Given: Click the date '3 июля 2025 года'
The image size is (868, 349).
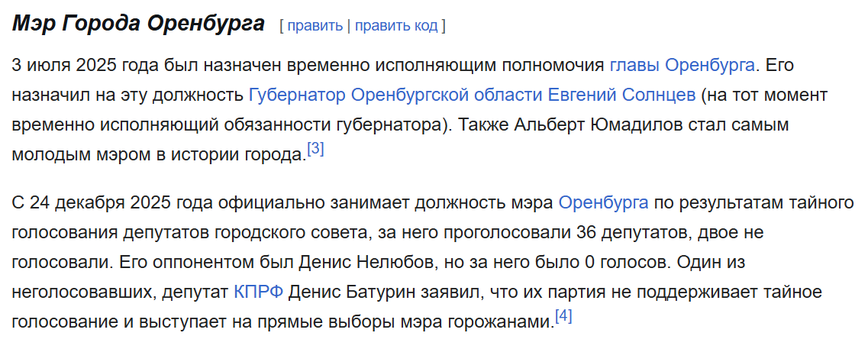Looking at the screenshot, I should tap(86, 66).
